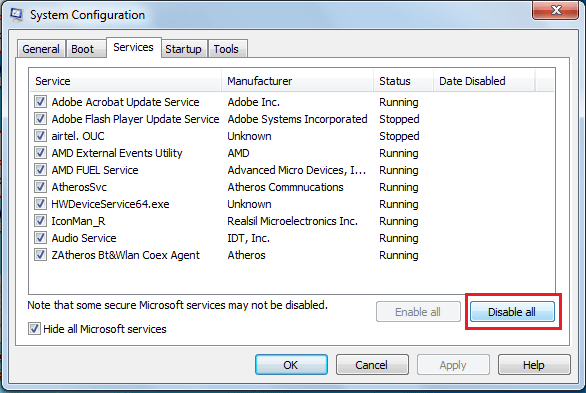
Task: Toggle the airtel. OUC service checkbox
Action: [x=40, y=136]
